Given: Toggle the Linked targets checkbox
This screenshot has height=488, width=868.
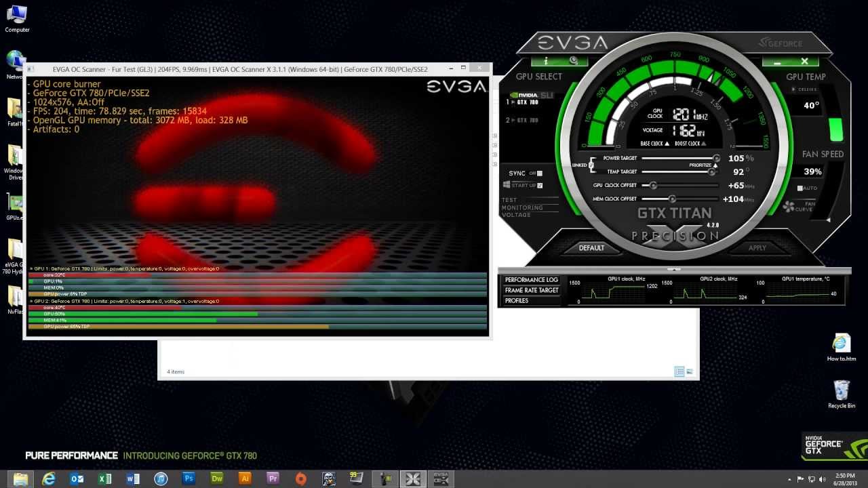Looking at the screenshot, I should pos(591,165).
